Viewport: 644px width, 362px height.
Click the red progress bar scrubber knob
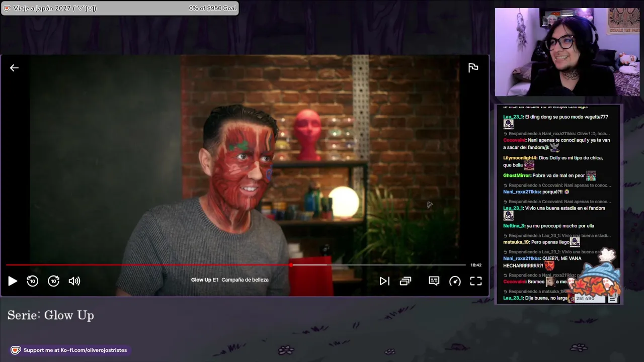(291, 265)
